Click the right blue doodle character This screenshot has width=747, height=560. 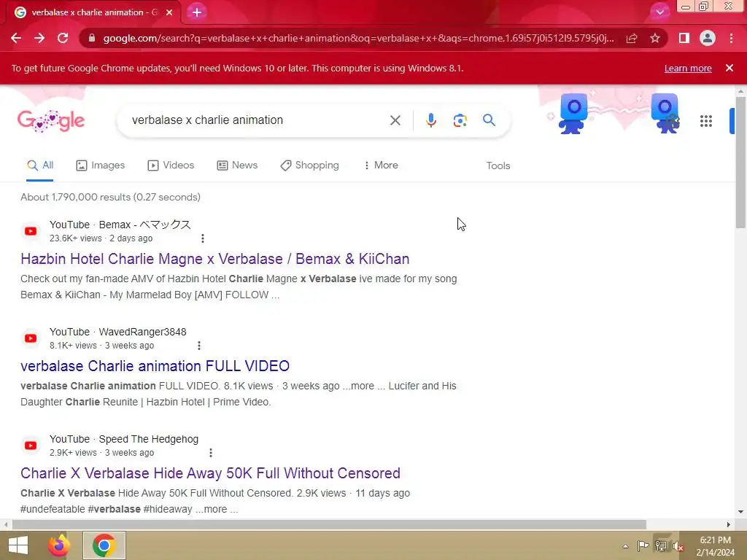click(665, 114)
